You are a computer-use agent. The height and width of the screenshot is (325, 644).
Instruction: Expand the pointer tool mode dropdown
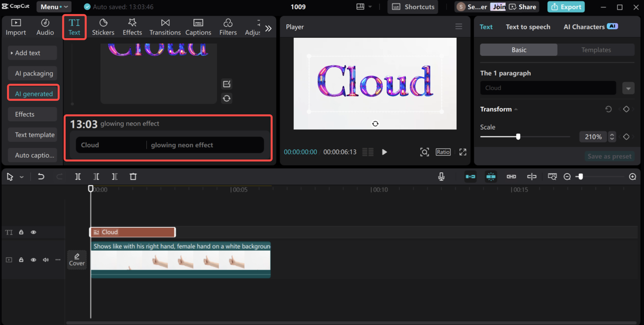pyautogui.click(x=22, y=177)
